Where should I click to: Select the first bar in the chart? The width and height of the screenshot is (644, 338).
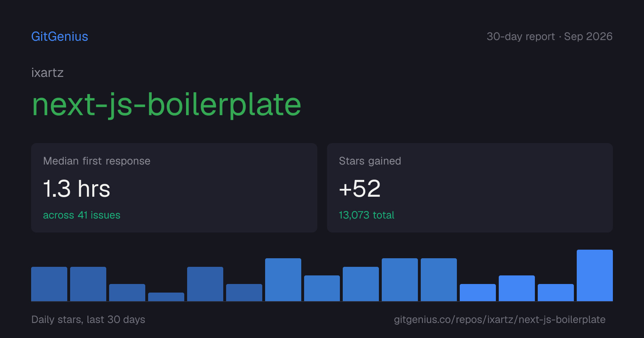pos(49,284)
